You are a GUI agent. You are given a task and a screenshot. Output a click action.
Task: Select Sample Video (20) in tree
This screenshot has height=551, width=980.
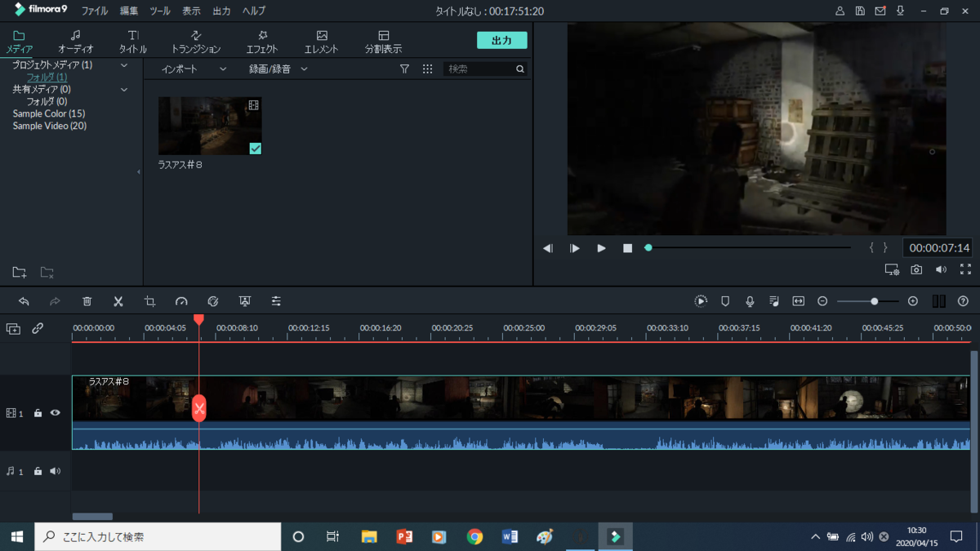(50, 126)
